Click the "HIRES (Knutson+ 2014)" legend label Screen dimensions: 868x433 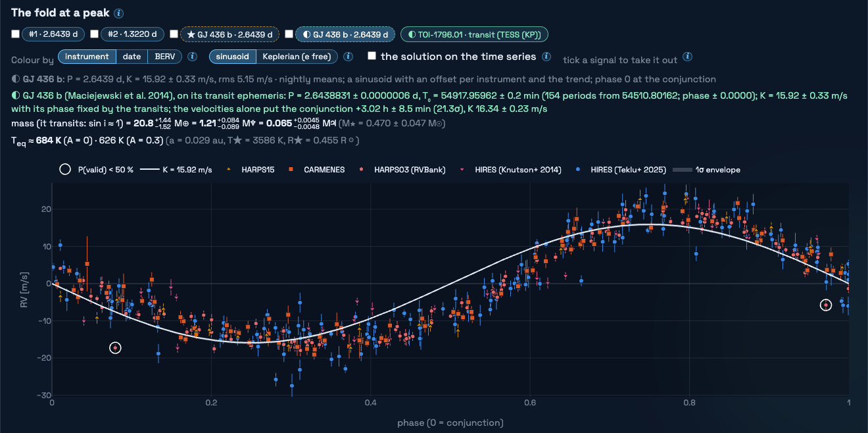(517, 170)
